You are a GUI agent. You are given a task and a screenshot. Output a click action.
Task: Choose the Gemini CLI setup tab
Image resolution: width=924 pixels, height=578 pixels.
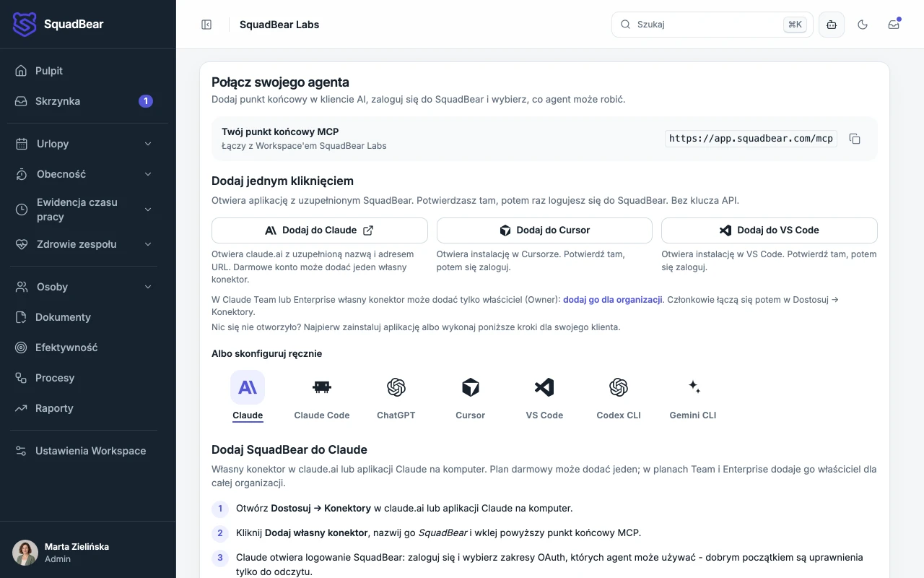point(693,396)
